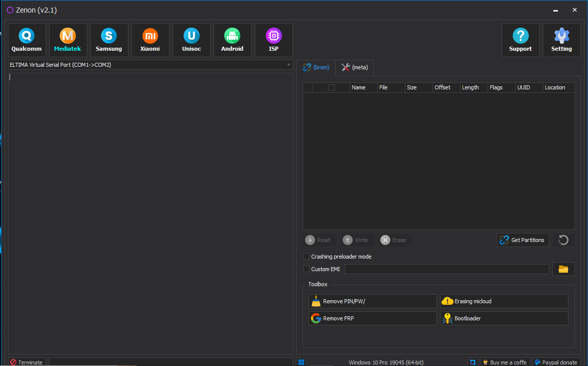Open the COM port dropdown
588x366 pixels.
(x=150, y=65)
